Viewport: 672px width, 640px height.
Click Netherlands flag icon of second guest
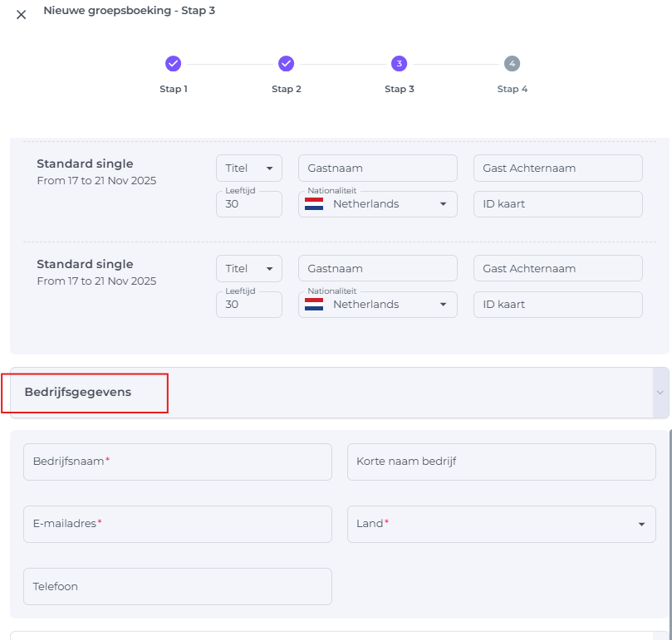click(314, 305)
